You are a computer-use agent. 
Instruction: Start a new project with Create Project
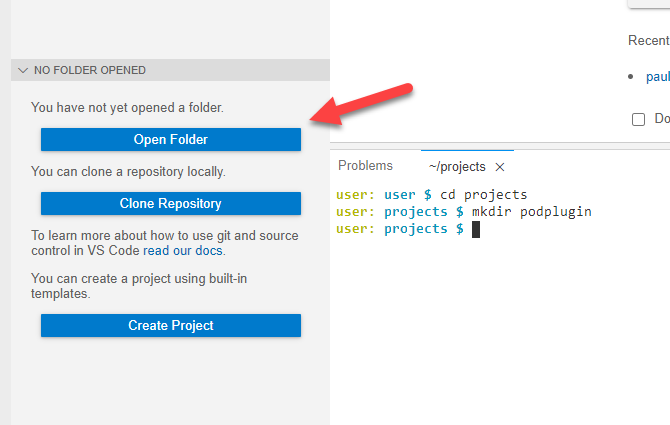[170, 325]
